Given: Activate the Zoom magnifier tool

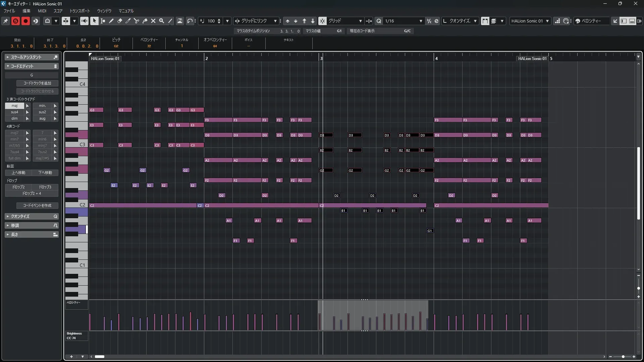Looking at the screenshot, I should (x=162, y=21).
